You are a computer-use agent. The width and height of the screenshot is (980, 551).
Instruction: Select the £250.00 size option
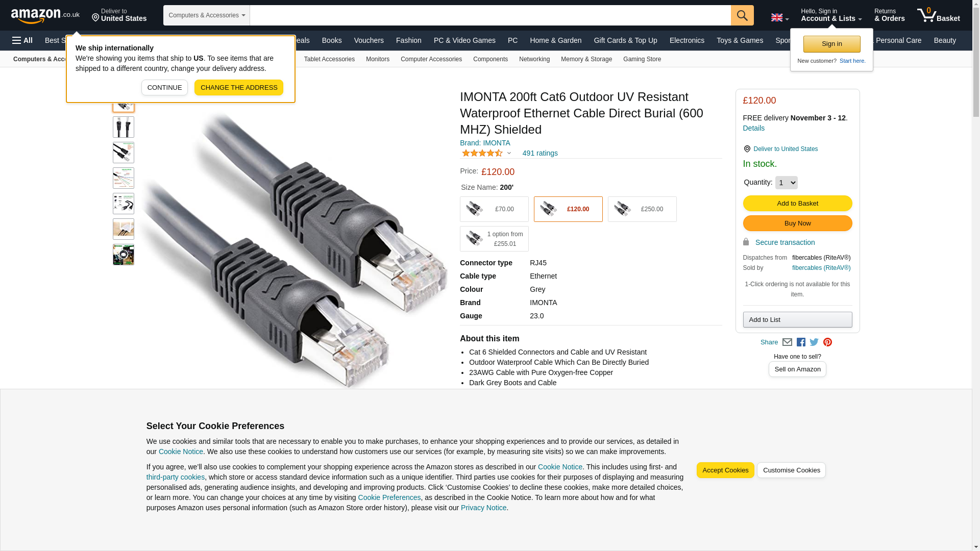[642, 209]
